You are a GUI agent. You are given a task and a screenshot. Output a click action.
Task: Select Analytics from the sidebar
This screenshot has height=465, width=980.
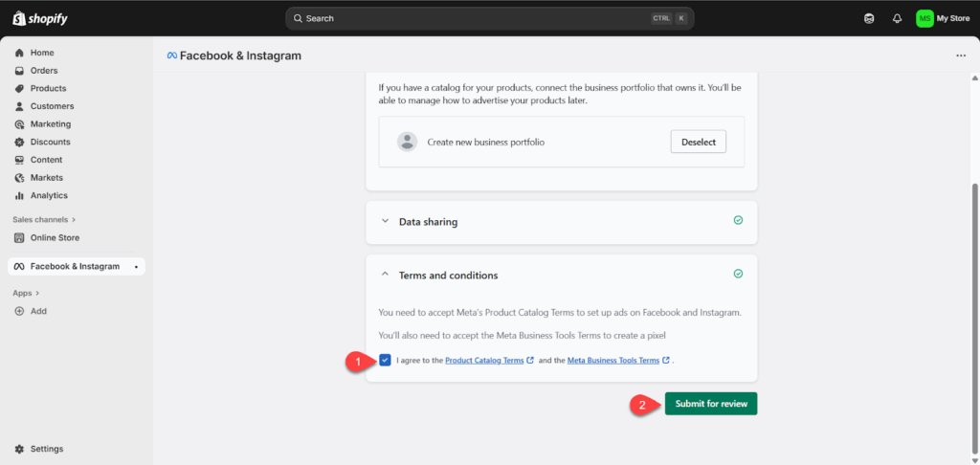tap(49, 195)
